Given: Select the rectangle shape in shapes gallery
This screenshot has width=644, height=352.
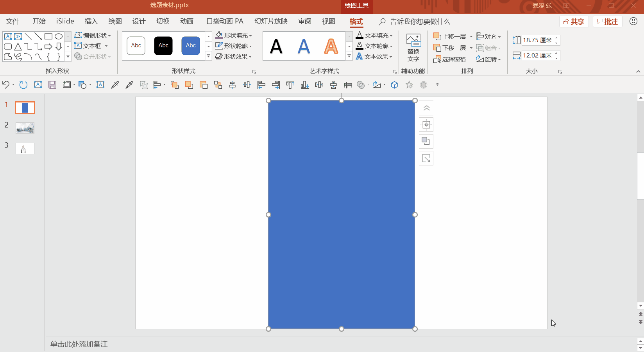Looking at the screenshot, I should 48,36.
